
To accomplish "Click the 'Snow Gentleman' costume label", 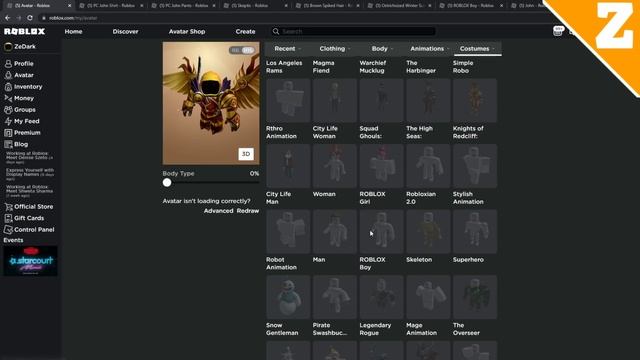I will [x=282, y=329].
